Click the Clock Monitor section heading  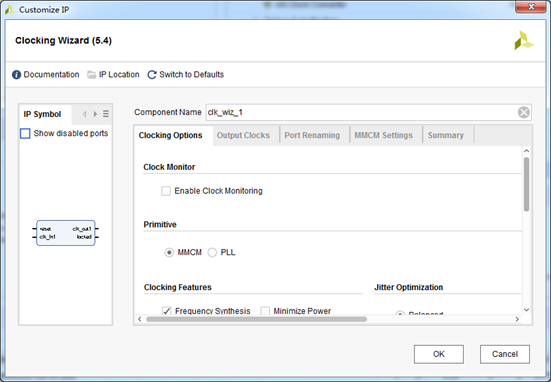click(x=169, y=167)
